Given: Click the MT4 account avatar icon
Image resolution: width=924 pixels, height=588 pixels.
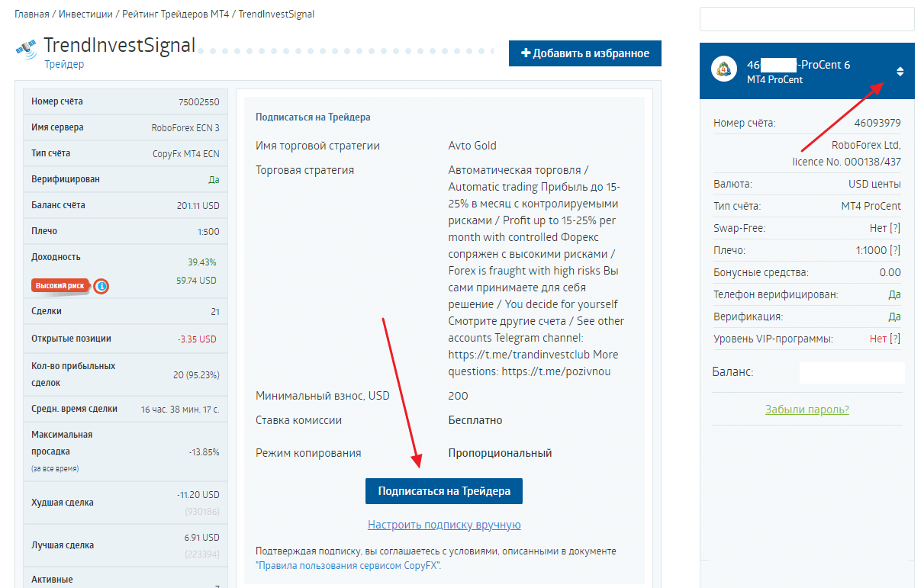Looking at the screenshot, I should coord(724,69).
